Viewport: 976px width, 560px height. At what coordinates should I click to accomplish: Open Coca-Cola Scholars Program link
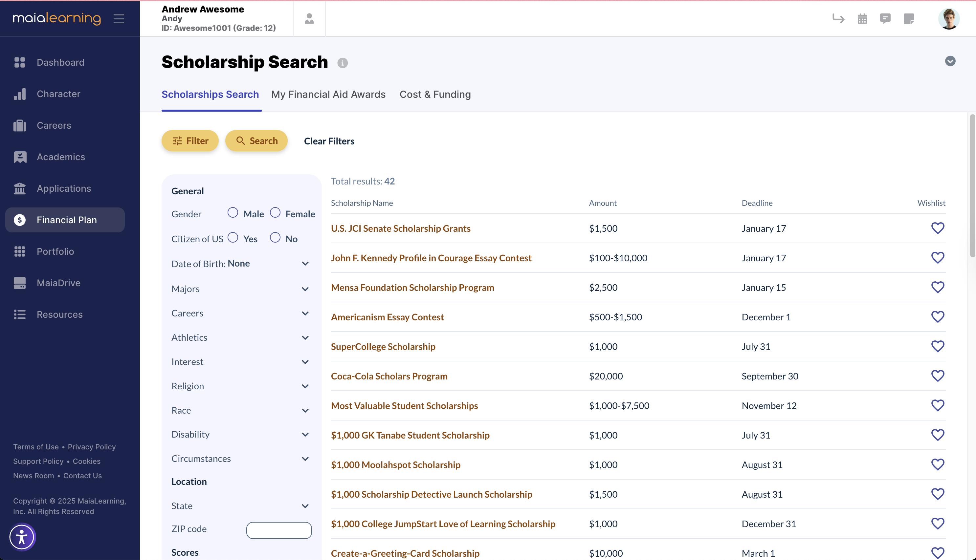(x=389, y=376)
